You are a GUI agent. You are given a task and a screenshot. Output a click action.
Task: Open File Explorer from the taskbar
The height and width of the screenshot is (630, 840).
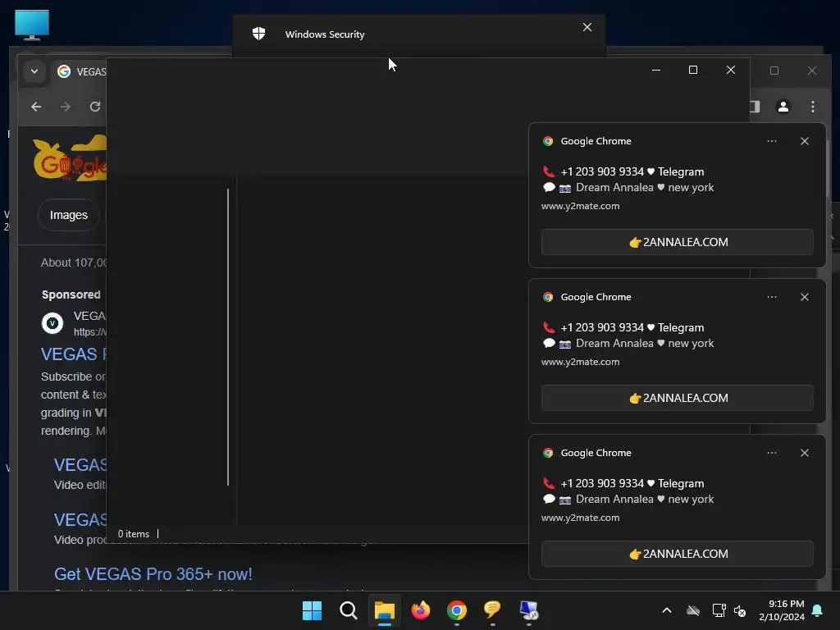[x=384, y=610]
